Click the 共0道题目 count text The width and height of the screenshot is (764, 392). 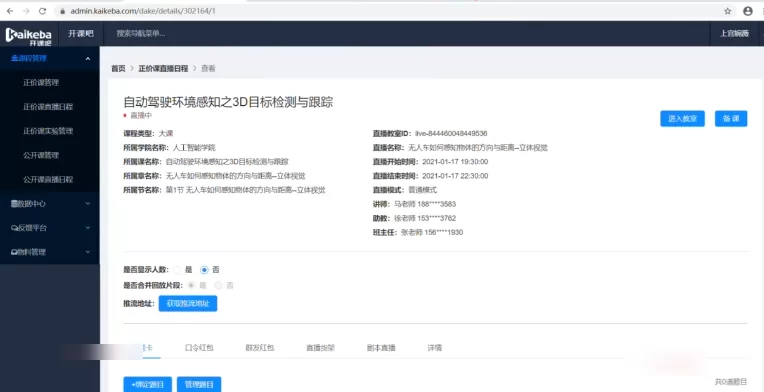(731, 382)
